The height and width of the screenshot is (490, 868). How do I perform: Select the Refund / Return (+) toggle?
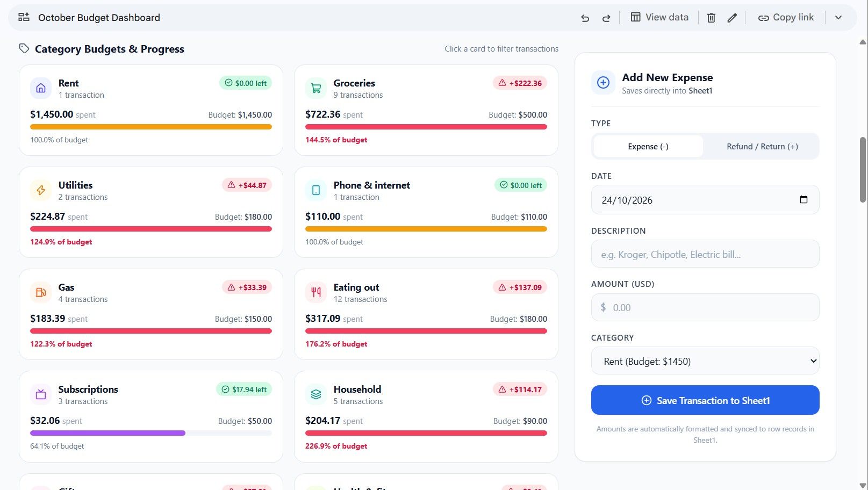click(x=762, y=146)
